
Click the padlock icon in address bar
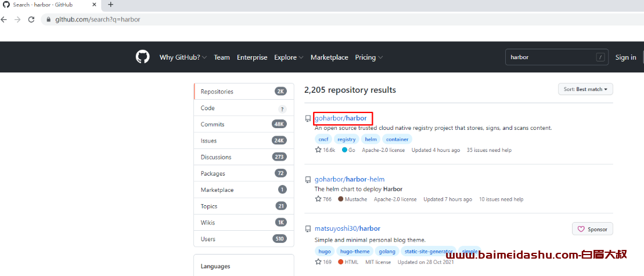click(x=49, y=19)
